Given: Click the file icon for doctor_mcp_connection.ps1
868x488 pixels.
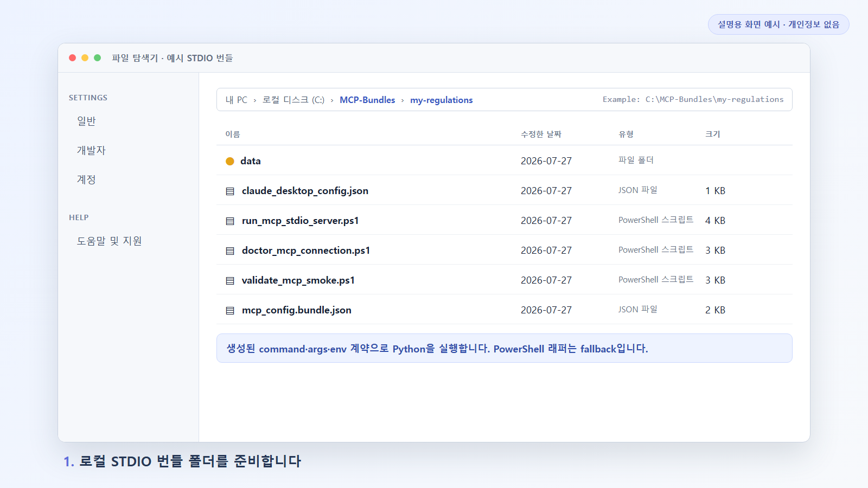Looking at the screenshot, I should tap(230, 251).
